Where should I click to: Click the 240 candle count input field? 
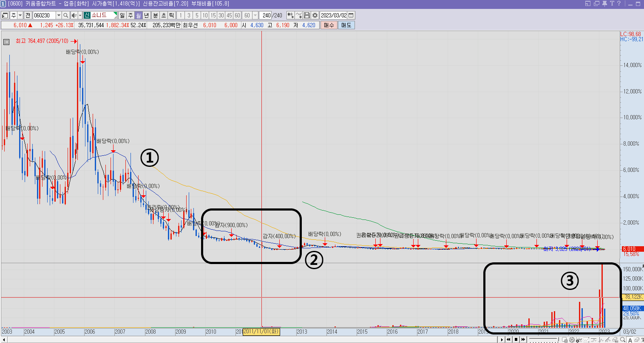pos(265,15)
